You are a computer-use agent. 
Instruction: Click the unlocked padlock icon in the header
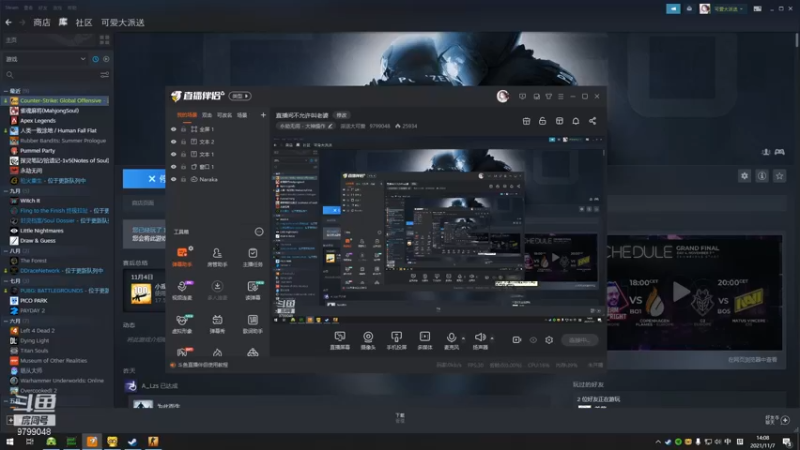(x=542, y=121)
